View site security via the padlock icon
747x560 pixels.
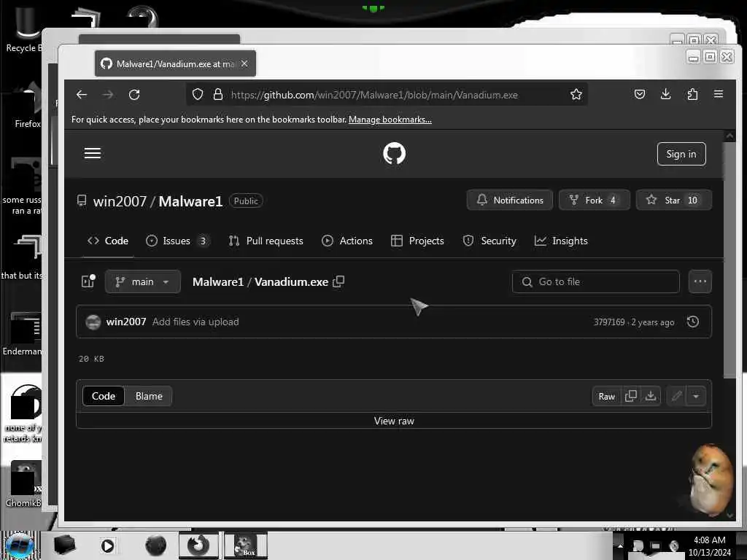coord(217,95)
